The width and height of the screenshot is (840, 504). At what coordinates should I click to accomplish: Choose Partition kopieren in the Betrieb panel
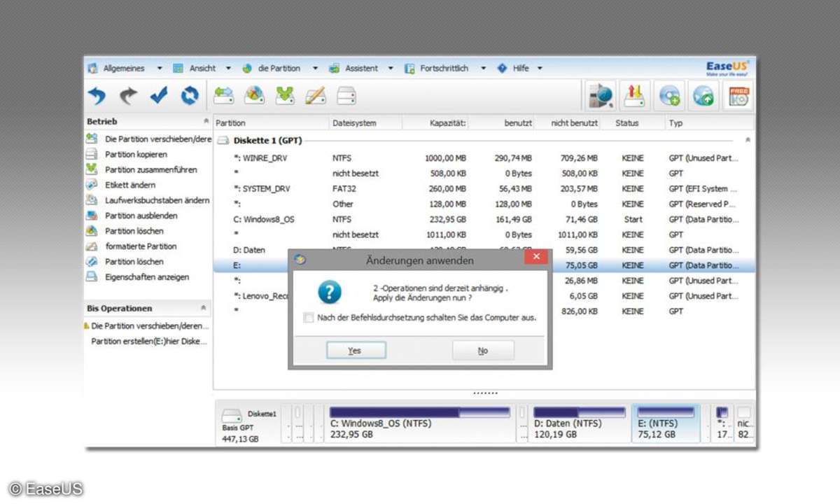tap(136, 155)
